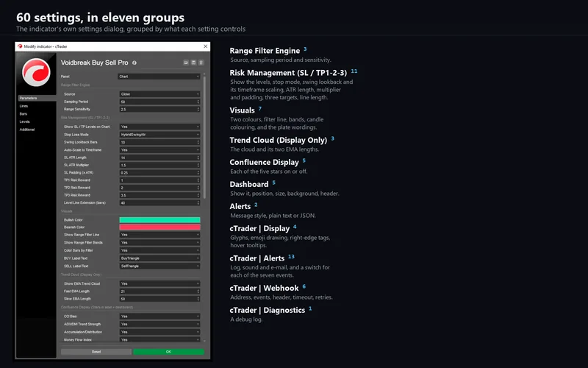This screenshot has height=368, width=588.
Task: Click the Fast EMA Length stepper showing 21
Action: coord(159,291)
